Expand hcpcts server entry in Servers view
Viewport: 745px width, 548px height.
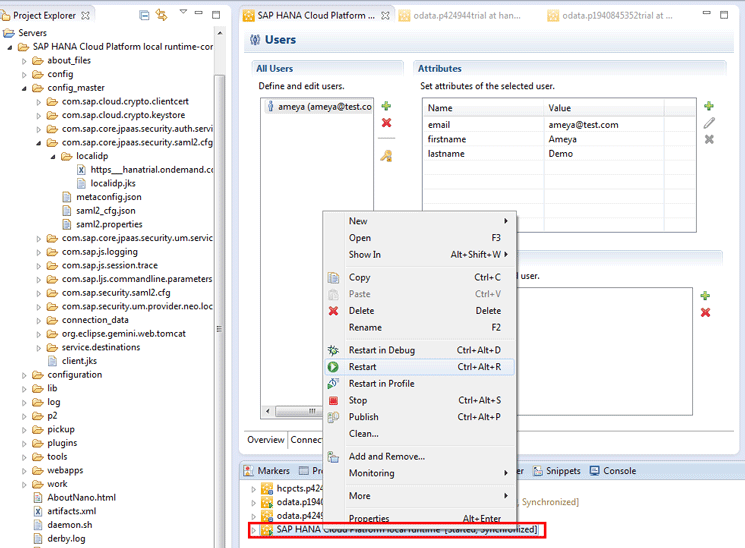[253, 489]
